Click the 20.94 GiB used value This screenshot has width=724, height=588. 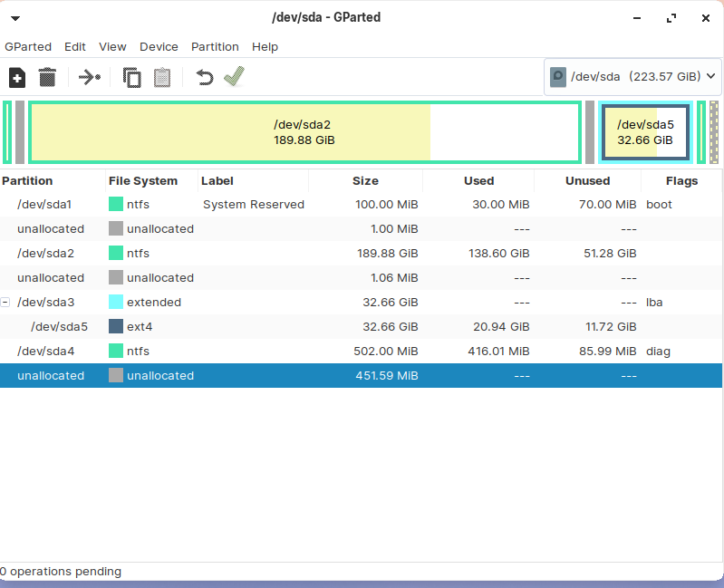pyautogui.click(x=501, y=327)
